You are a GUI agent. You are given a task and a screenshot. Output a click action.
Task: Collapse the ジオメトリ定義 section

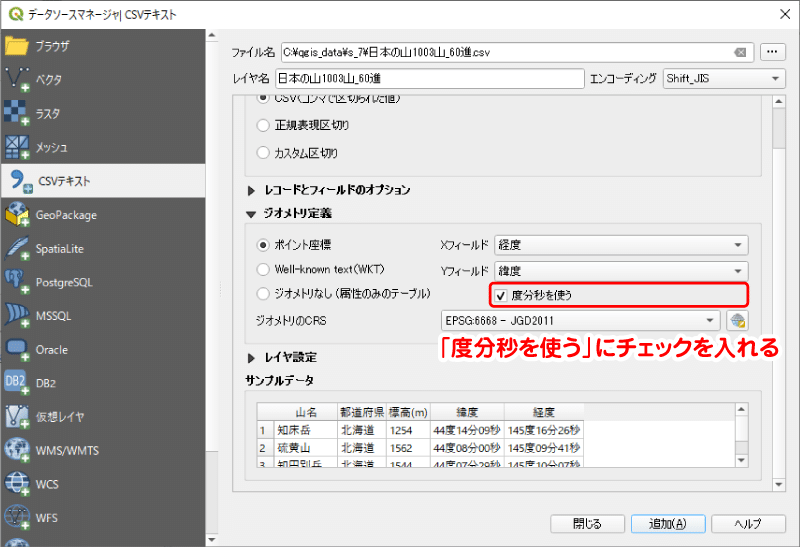[251, 214]
